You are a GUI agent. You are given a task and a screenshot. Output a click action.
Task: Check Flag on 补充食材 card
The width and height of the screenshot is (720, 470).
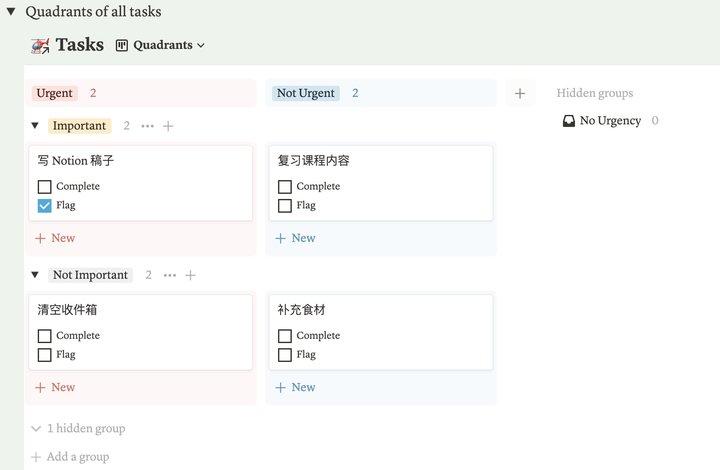(x=285, y=354)
